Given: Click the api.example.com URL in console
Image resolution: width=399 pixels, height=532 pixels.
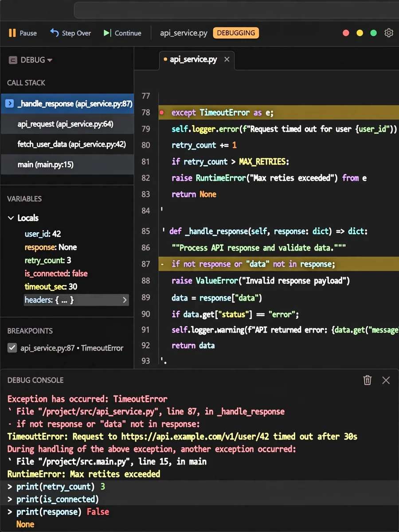Looking at the screenshot, I should pyautogui.click(x=195, y=437).
